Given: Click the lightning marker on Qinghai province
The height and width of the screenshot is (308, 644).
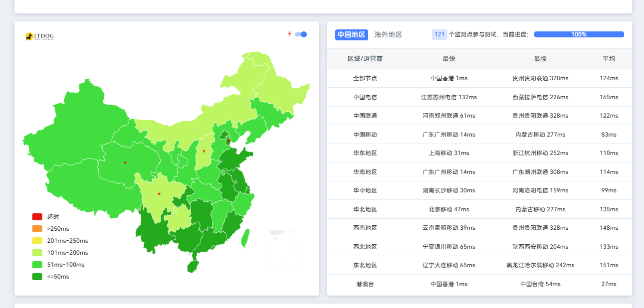Looking at the screenshot, I should click(x=125, y=162).
